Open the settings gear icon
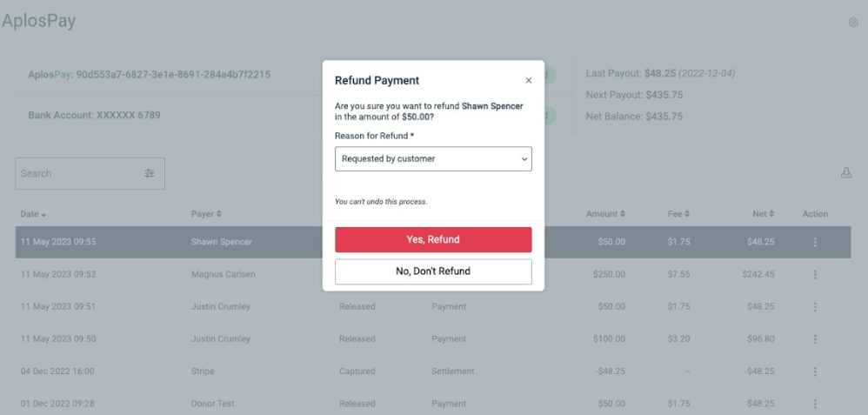The image size is (868, 415). pos(853,23)
